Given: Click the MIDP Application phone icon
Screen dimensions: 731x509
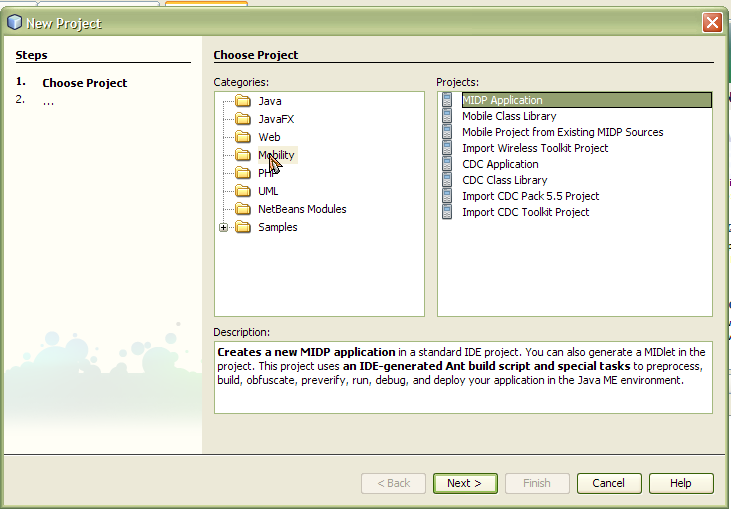Looking at the screenshot, I should click(447, 100).
